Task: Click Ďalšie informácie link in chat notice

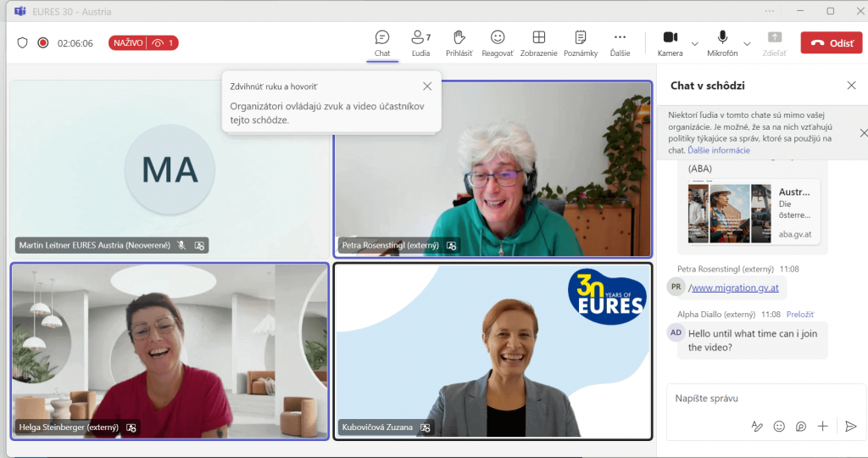Action: 719,150
